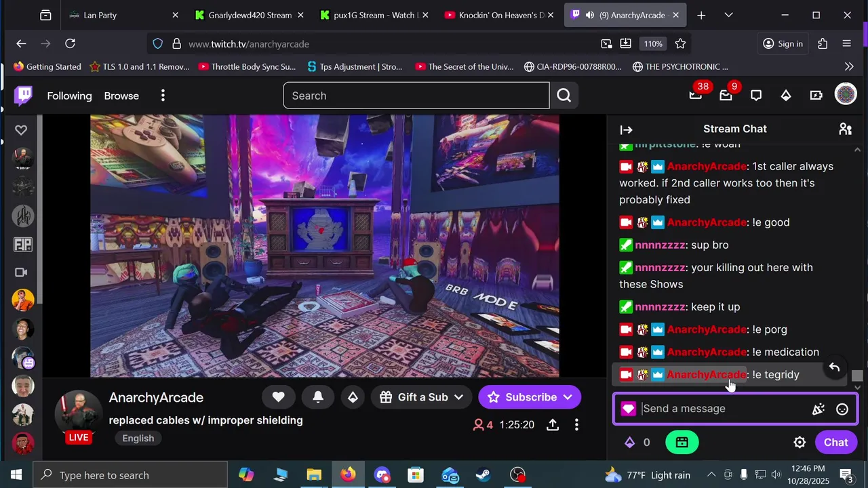Viewport: 868px width, 488px height.
Task: Click the chat scrollbar thumb
Action: (x=857, y=375)
